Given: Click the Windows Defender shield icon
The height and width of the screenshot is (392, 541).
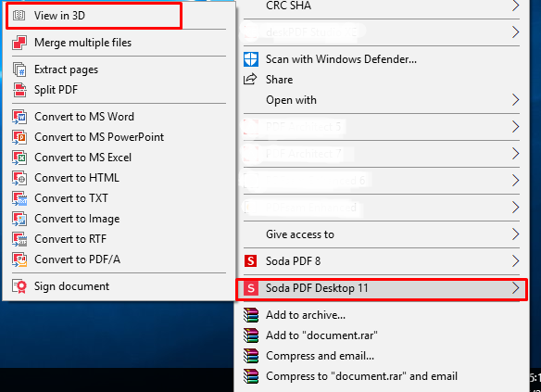Looking at the screenshot, I should click(251, 59).
